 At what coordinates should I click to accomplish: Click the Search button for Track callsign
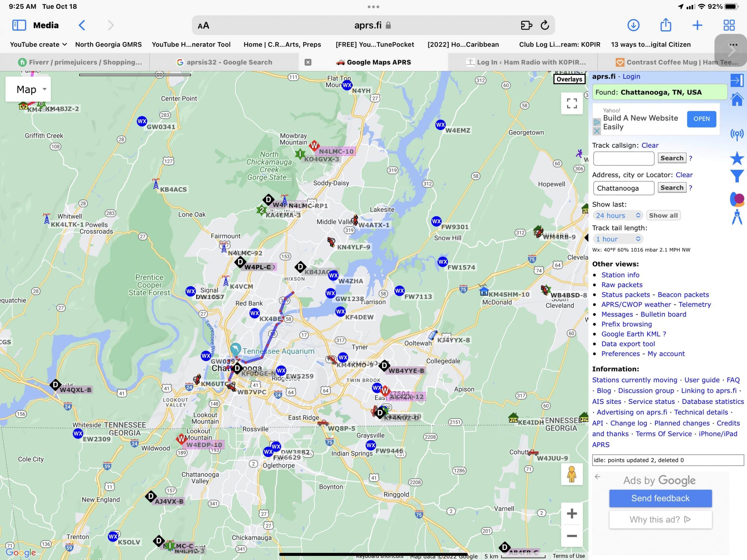(672, 158)
